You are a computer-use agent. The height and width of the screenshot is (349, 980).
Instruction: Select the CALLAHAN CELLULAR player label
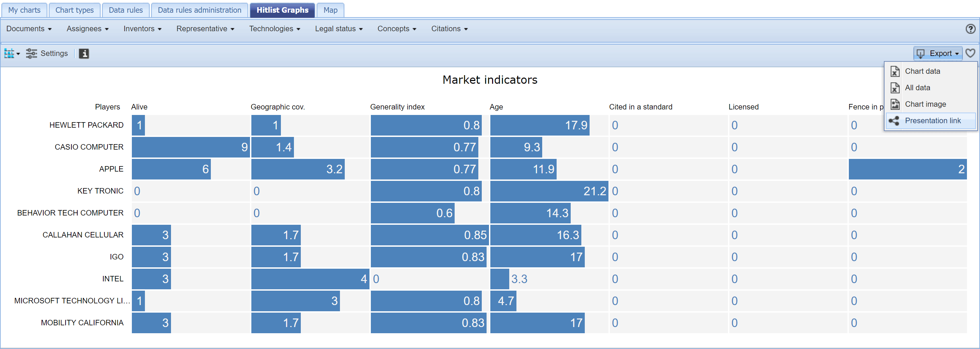click(83, 235)
